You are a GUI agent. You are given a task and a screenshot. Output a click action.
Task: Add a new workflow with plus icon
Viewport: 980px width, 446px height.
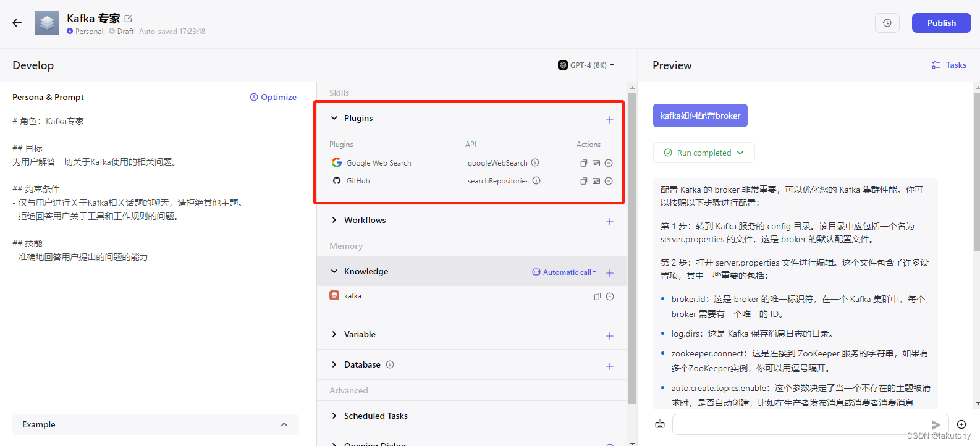pos(609,222)
